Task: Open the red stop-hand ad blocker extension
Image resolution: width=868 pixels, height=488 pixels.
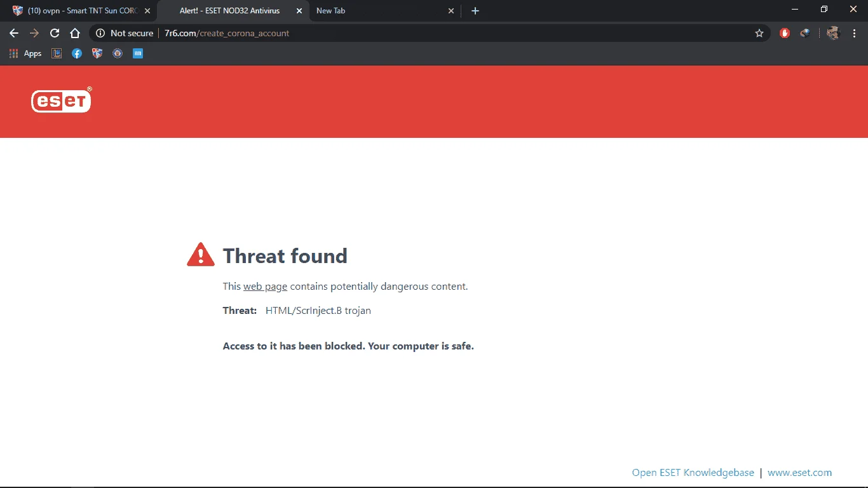Action: [785, 33]
